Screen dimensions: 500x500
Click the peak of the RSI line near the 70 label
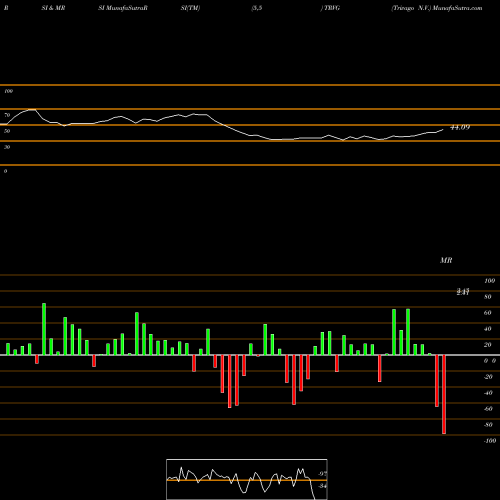point(32,109)
